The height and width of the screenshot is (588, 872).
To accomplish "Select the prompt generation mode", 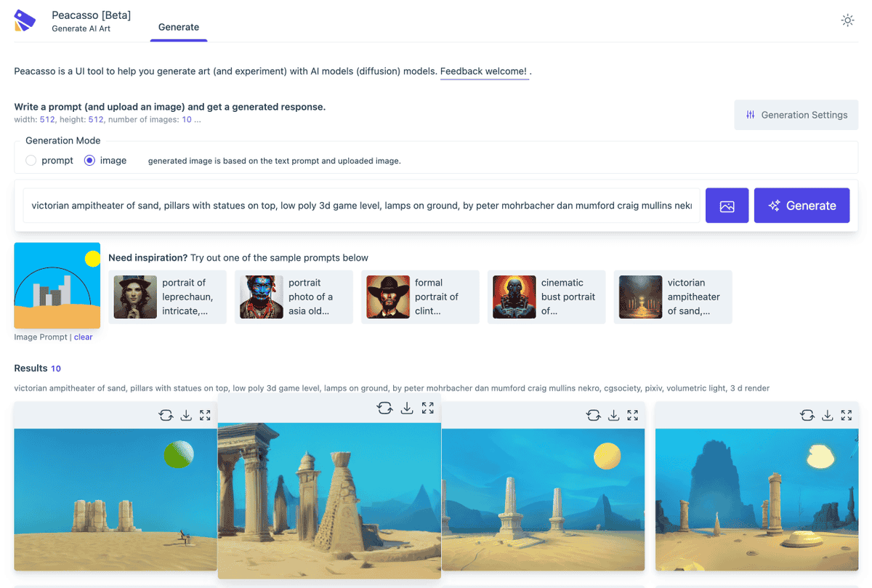I will (31, 161).
